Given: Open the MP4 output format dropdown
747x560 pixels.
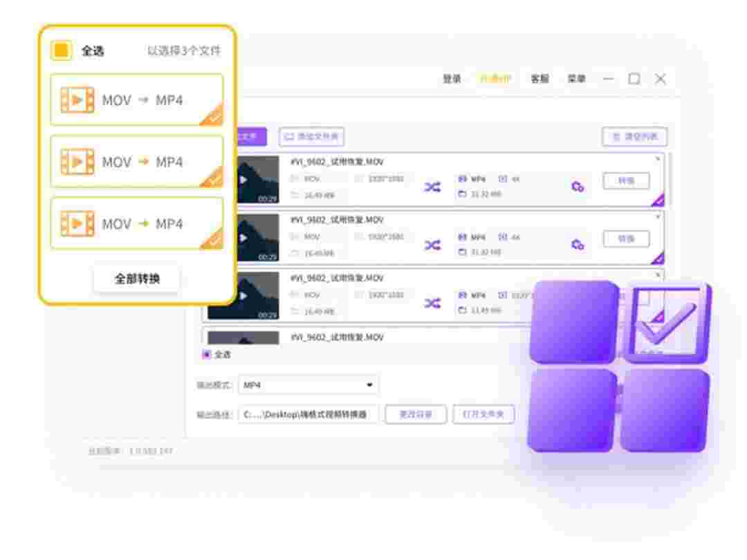Looking at the screenshot, I should point(307,385).
